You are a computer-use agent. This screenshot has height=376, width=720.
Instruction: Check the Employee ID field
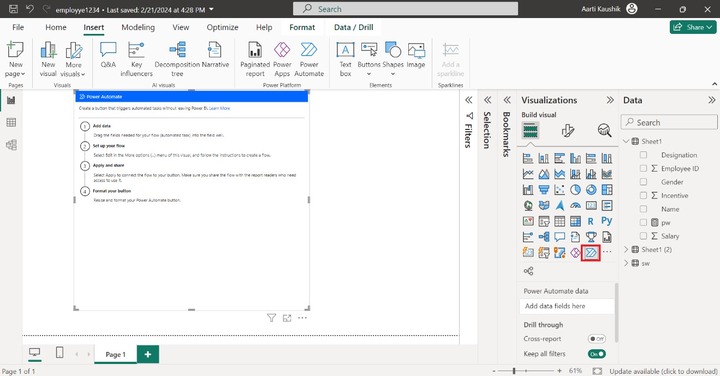[x=643, y=168]
